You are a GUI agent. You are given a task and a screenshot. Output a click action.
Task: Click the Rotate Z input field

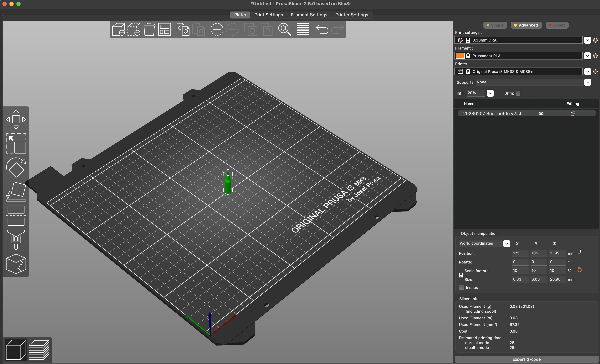[557, 262]
